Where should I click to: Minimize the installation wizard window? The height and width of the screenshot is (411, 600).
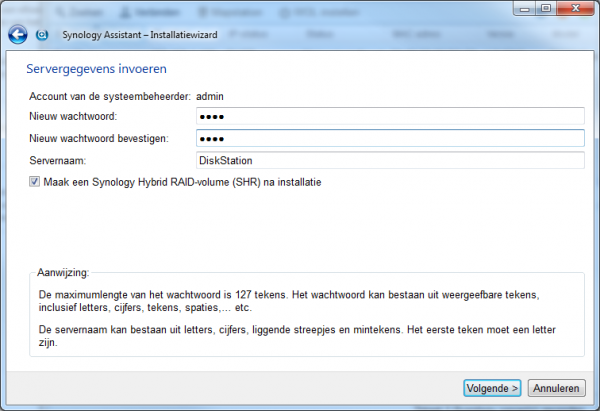(x=521, y=8)
